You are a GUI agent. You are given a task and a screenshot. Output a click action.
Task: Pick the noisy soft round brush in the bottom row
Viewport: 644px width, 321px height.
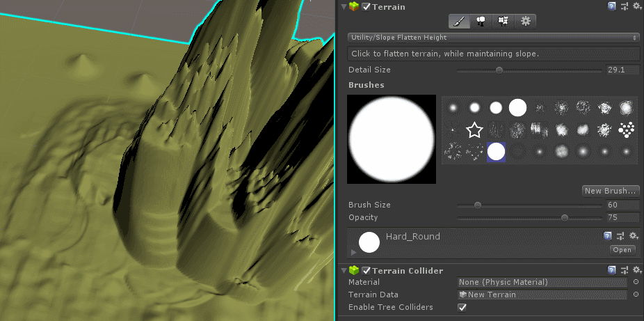point(561,152)
